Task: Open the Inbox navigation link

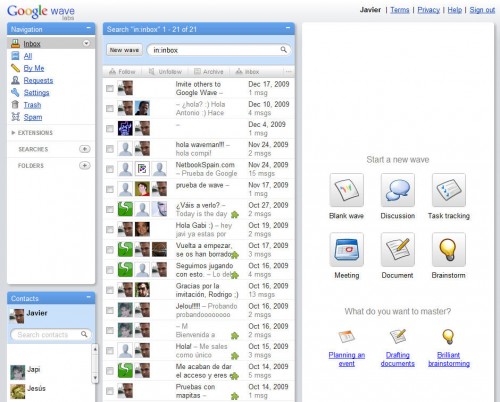Action: [32, 44]
